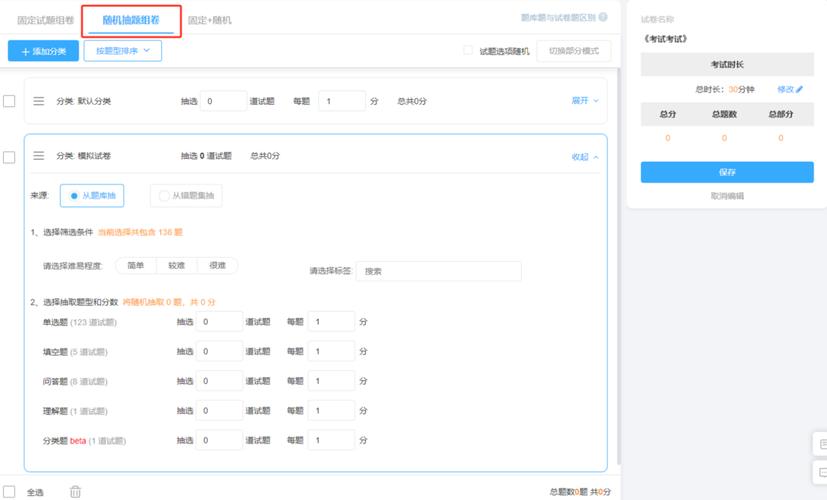Click the 修改 pencil edit link
Image resolution: width=827 pixels, height=500 pixels.
tap(790, 89)
